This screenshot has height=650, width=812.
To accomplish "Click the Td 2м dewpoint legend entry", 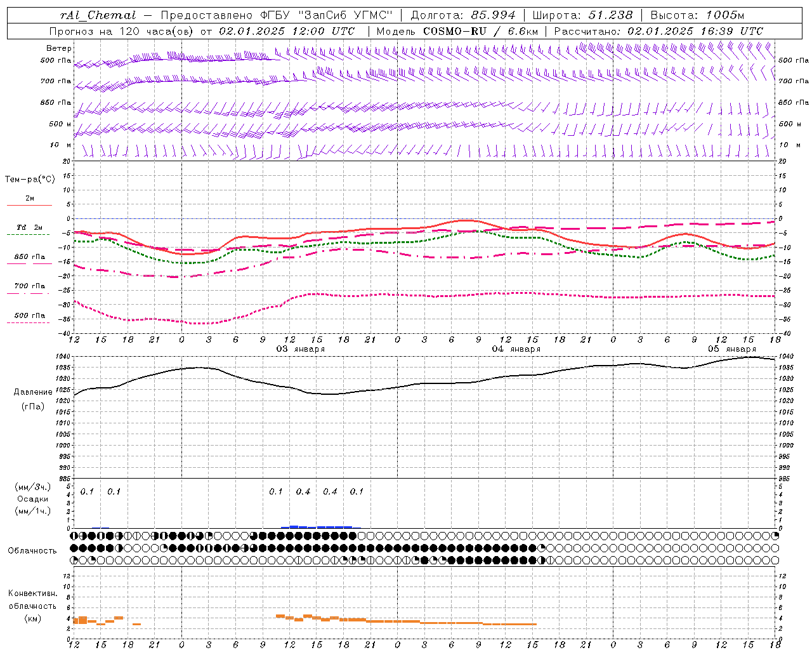I will (29, 227).
